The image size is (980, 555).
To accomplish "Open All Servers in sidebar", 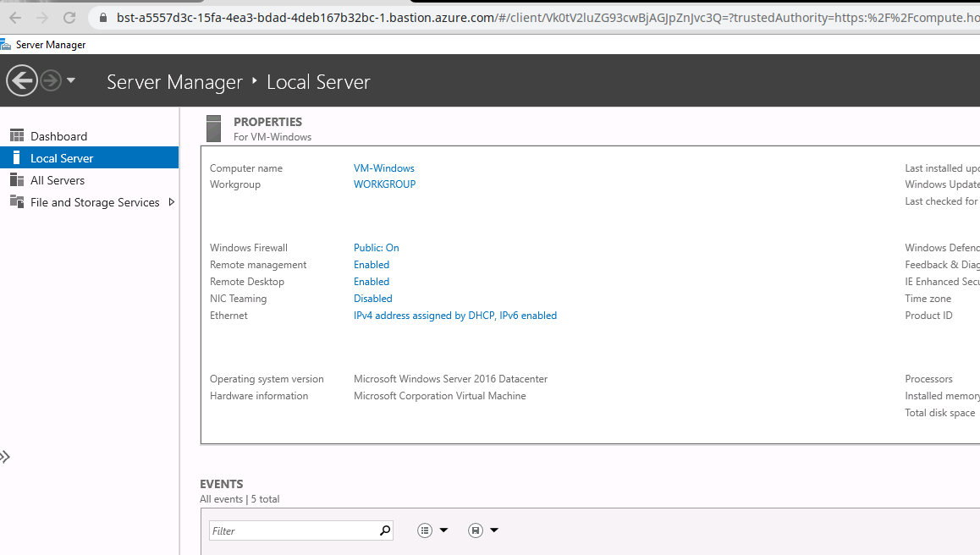I will click(x=58, y=180).
